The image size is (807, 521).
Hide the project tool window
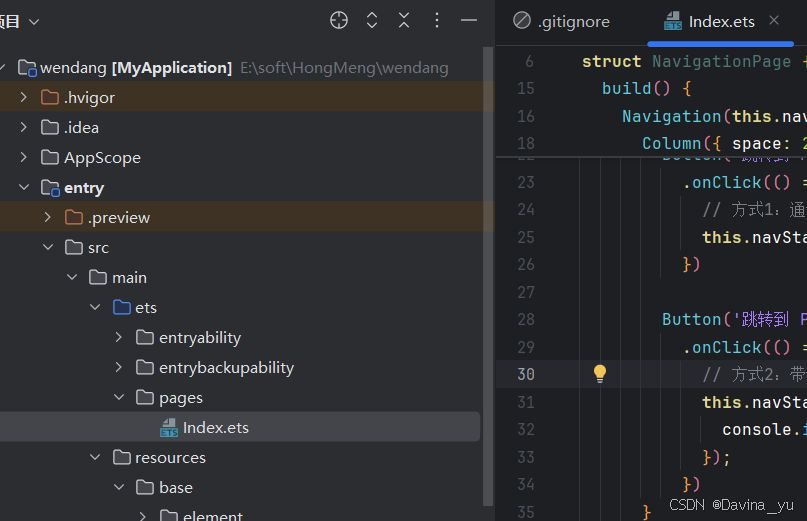(469, 21)
